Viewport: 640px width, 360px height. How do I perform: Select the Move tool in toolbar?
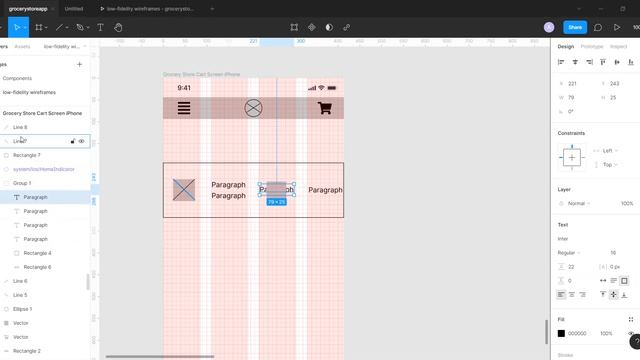[16, 27]
